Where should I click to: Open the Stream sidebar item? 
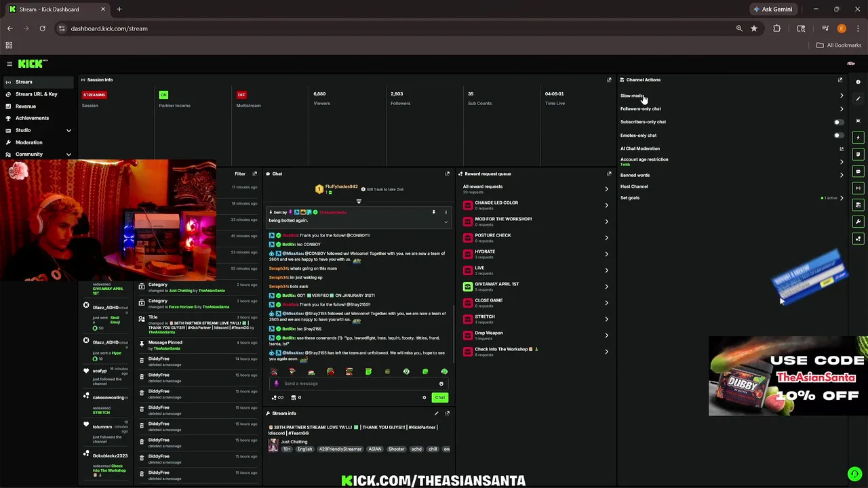38,82
